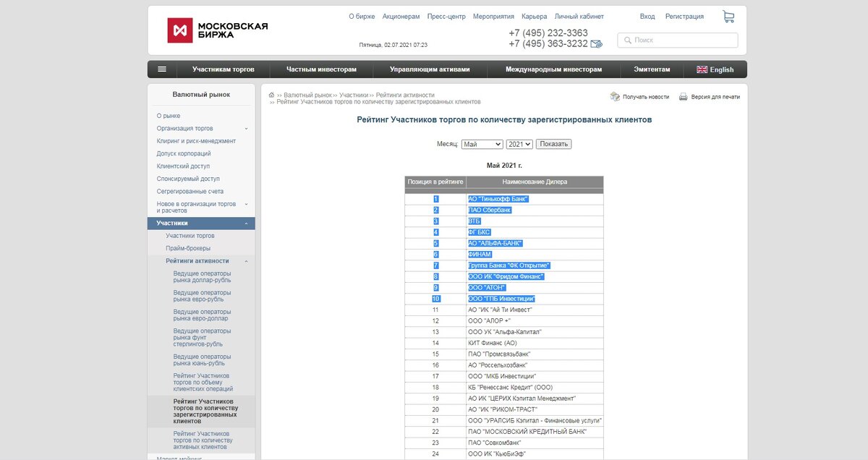The height and width of the screenshot is (460, 868).
Task: Open the Мероприятия link
Action: [x=493, y=17]
